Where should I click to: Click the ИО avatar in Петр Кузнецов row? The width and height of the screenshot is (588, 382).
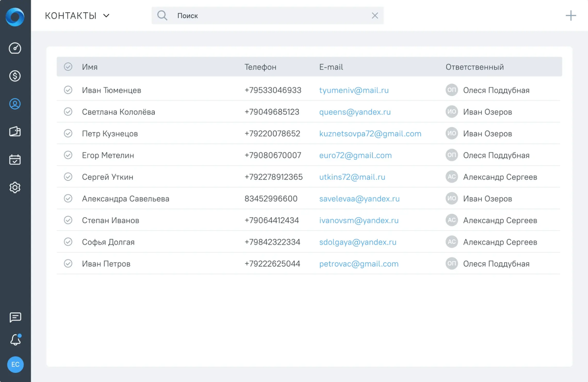(x=452, y=133)
